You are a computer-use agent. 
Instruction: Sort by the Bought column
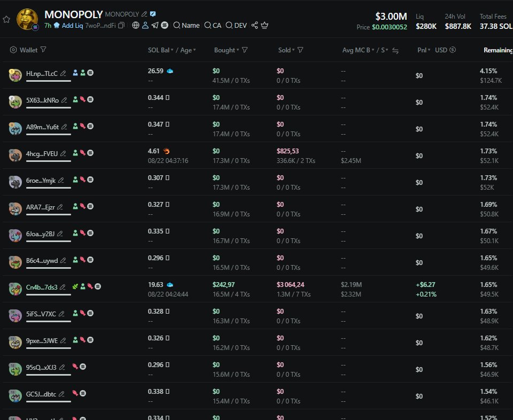click(227, 50)
